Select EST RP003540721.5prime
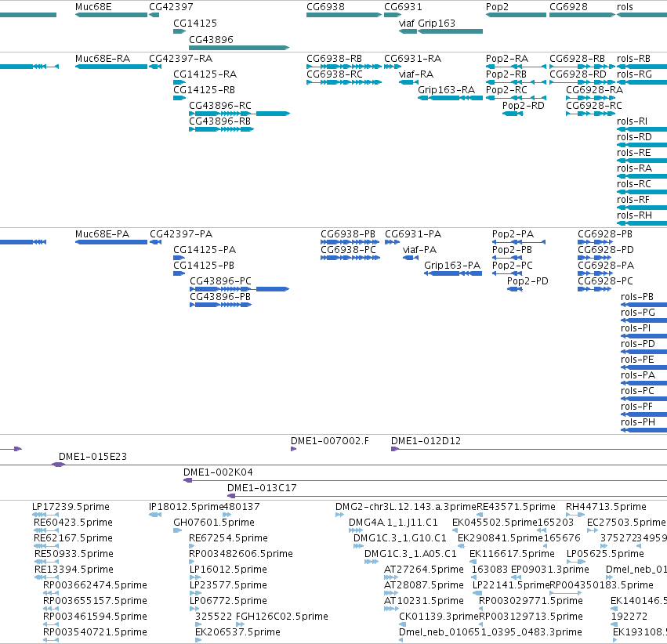 (95, 632)
